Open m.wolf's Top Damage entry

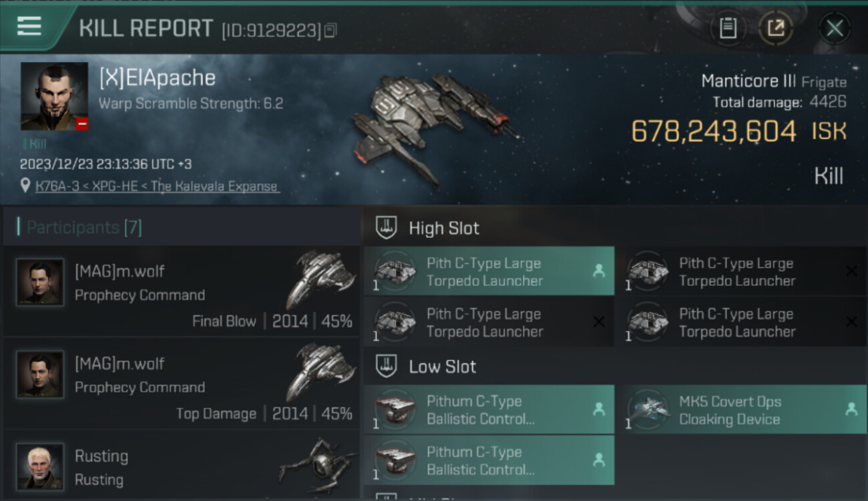coord(181,383)
